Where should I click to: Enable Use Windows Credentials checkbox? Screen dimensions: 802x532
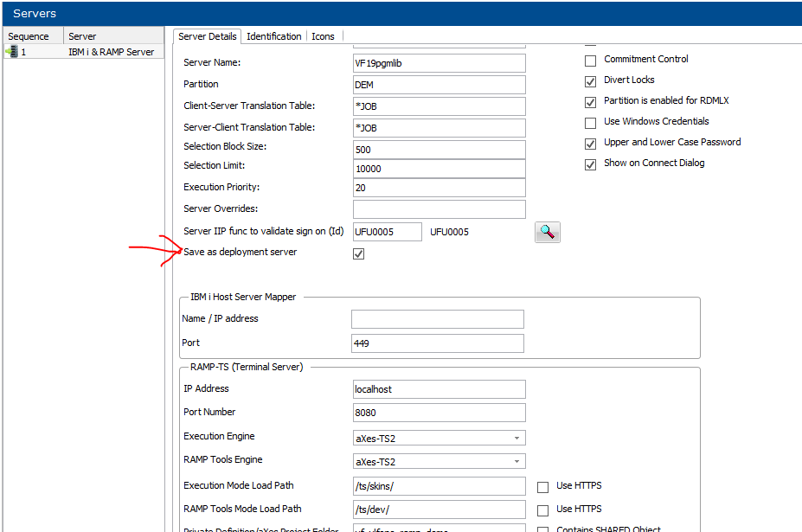[x=590, y=123]
